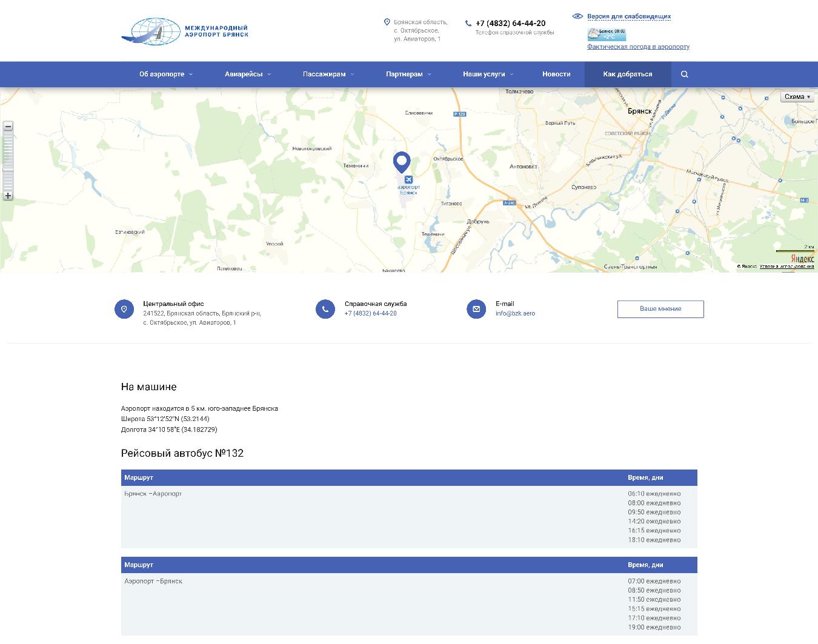Click the info@bzk.aero email link

click(515, 313)
